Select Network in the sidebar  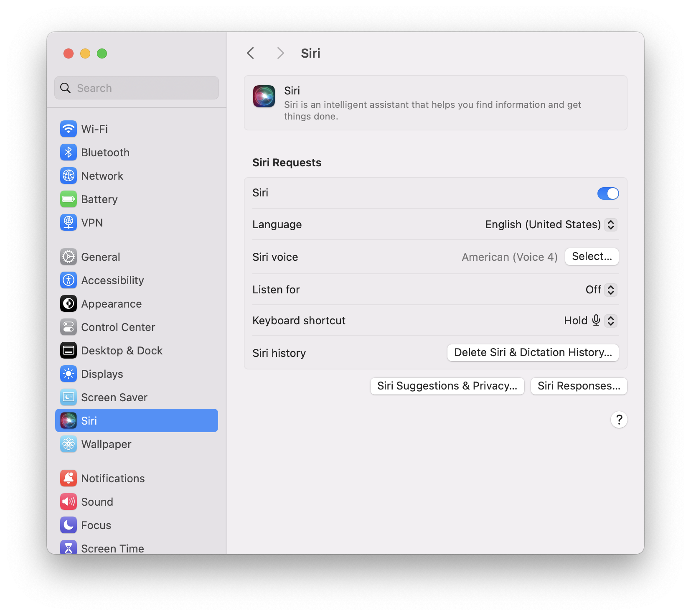point(137,176)
